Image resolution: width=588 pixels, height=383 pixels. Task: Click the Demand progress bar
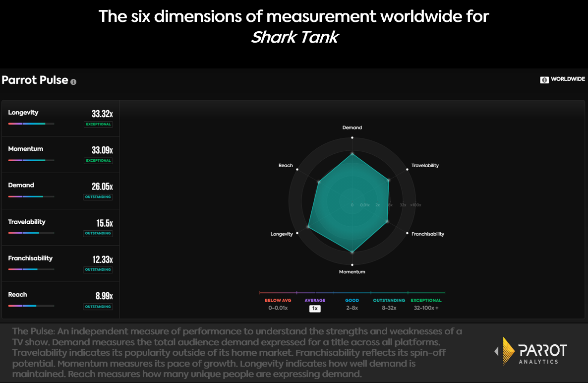[31, 196]
